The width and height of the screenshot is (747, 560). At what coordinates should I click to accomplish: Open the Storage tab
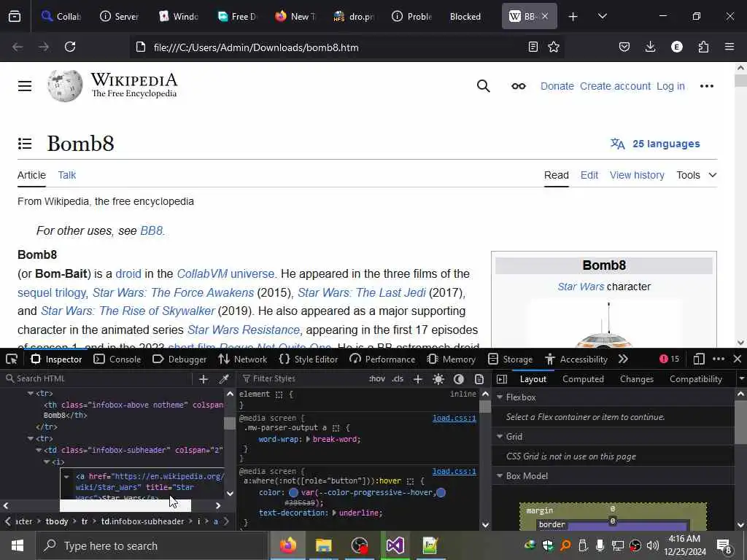pos(510,359)
